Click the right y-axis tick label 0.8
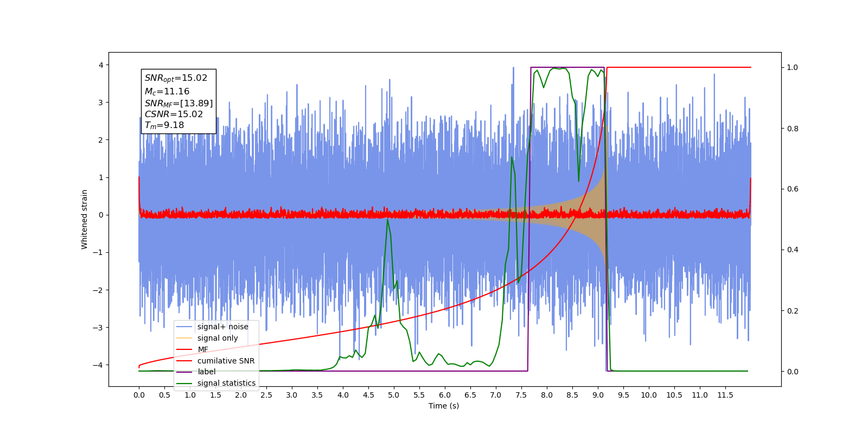This screenshot has width=868, height=434. click(x=793, y=129)
